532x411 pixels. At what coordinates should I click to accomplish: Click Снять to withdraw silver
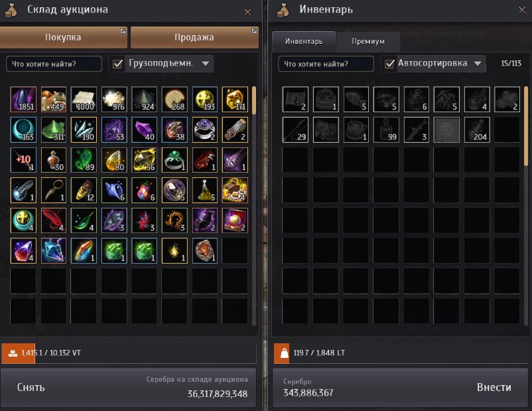[x=31, y=387]
